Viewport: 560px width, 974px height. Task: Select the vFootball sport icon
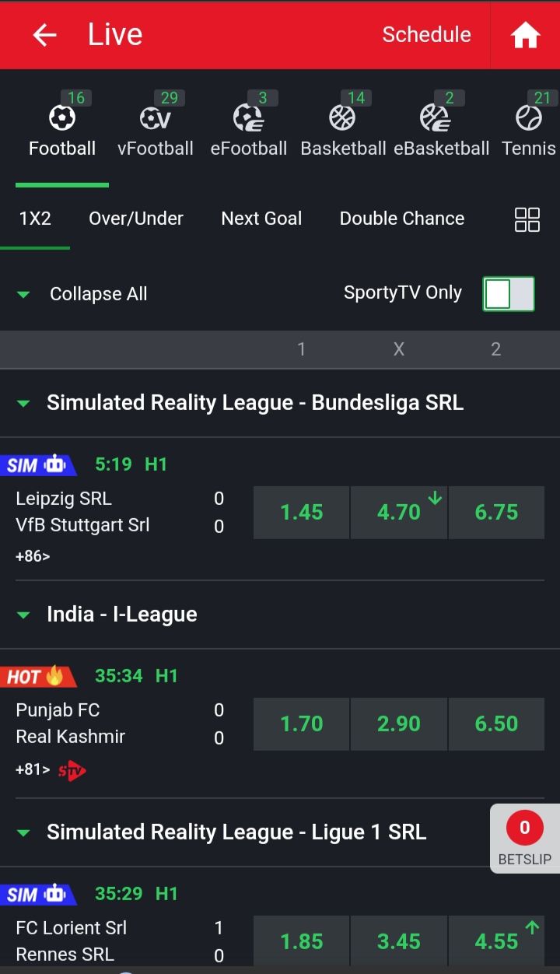click(x=156, y=118)
